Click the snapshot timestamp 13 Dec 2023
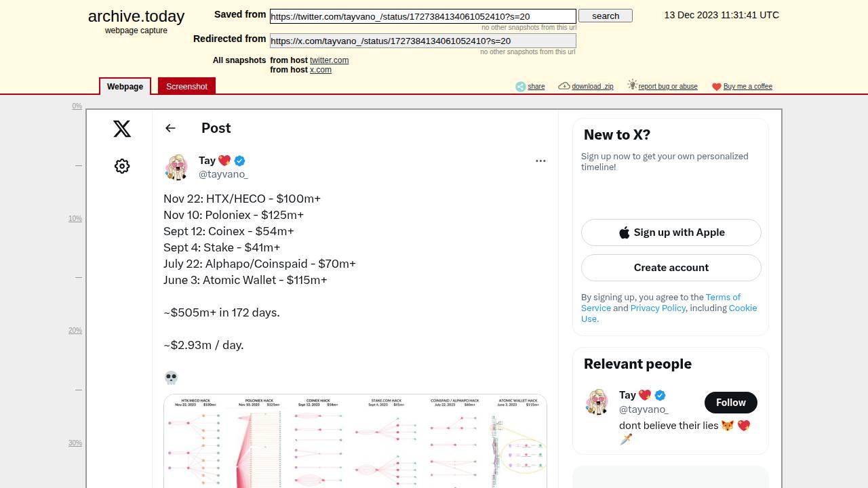Image resolution: width=868 pixels, height=488 pixels. click(722, 15)
